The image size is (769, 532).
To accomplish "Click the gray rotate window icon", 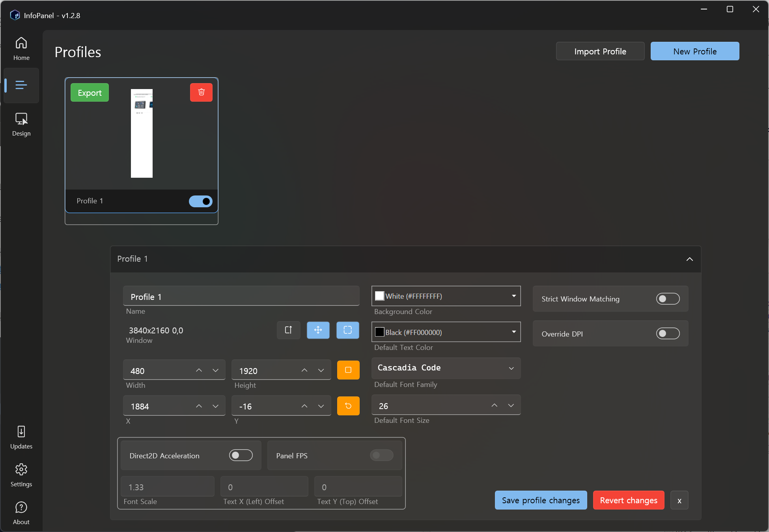I will (288, 330).
